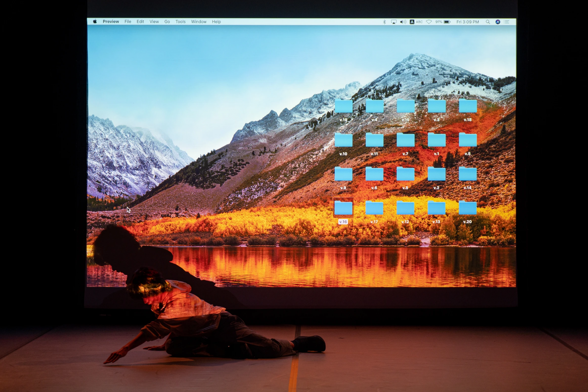This screenshot has width=588, height=392.
Task: Select the v.6 folder
Action: tap(375, 174)
